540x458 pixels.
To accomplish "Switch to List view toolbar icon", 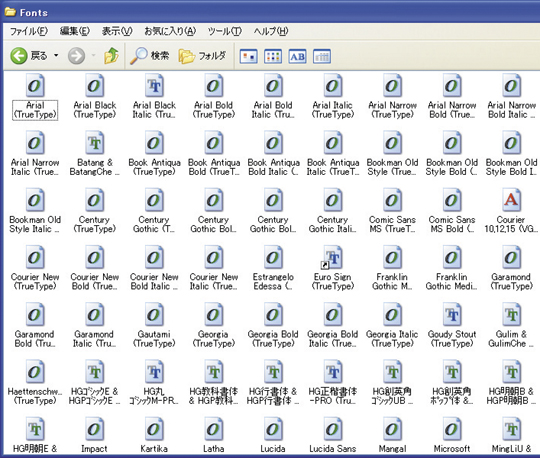I will click(x=273, y=56).
